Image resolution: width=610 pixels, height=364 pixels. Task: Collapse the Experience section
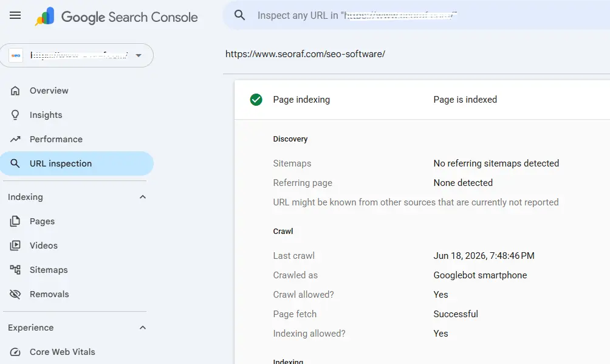coord(143,328)
